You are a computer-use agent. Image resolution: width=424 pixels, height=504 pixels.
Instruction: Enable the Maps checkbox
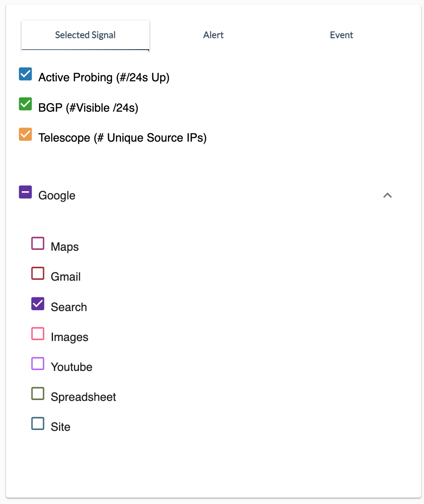point(38,243)
